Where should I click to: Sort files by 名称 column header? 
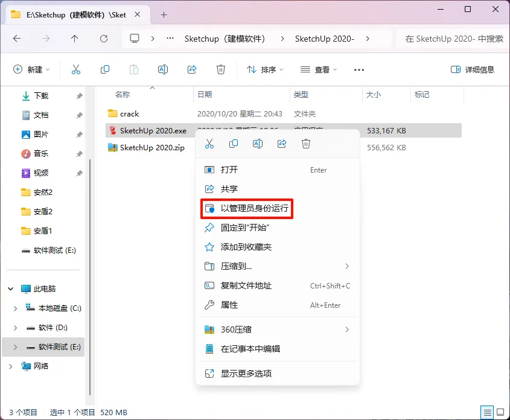click(x=123, y=95)
